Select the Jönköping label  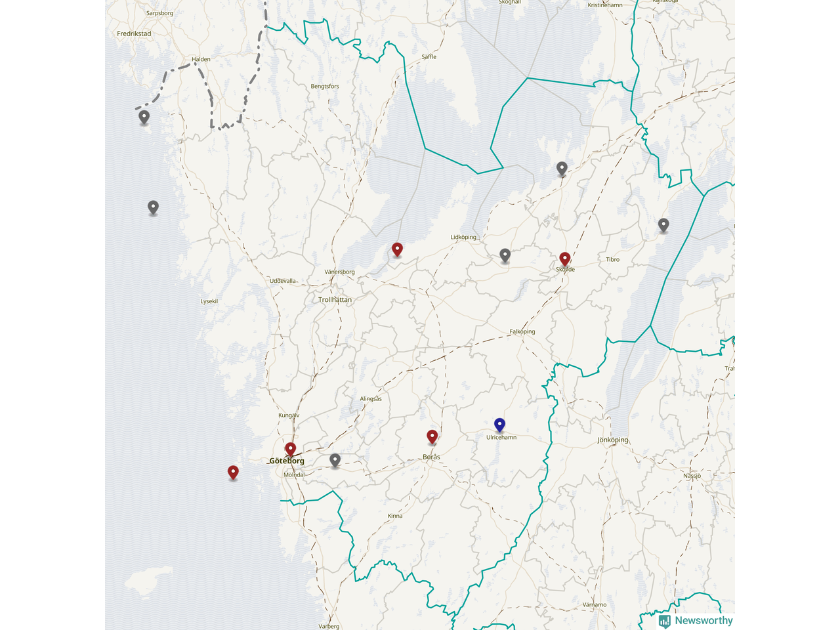click(x=613, y=440)
